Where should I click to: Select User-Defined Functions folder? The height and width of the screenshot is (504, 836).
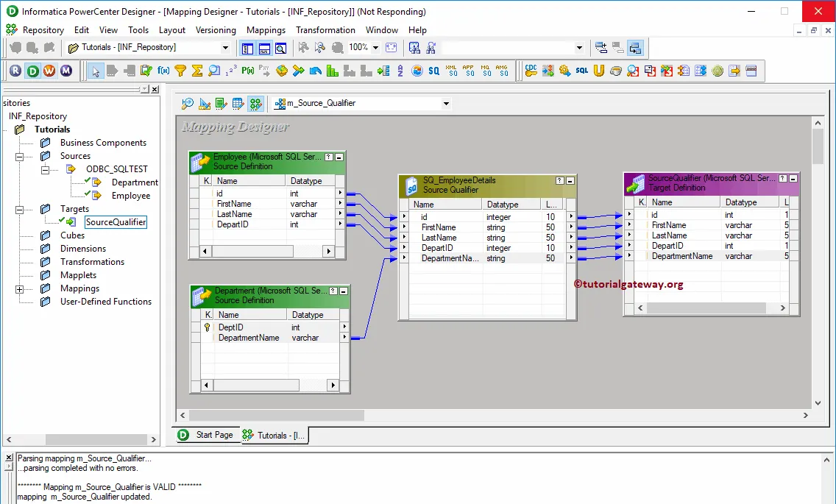105,302
